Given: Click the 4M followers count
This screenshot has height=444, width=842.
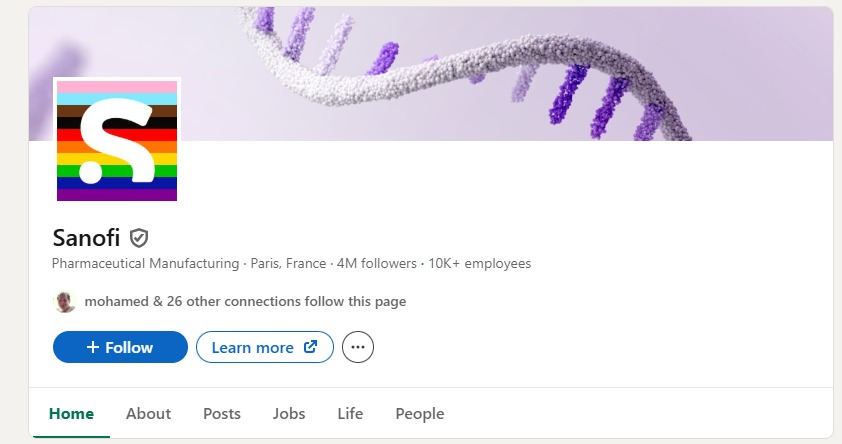Looking at the screenshot, I should 377,264.
